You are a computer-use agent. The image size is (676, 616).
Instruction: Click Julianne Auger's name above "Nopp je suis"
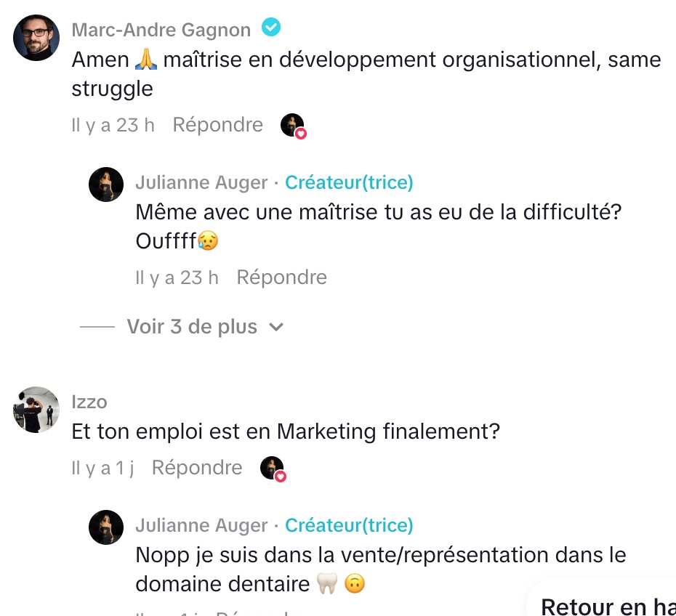[x=201, y=525]
